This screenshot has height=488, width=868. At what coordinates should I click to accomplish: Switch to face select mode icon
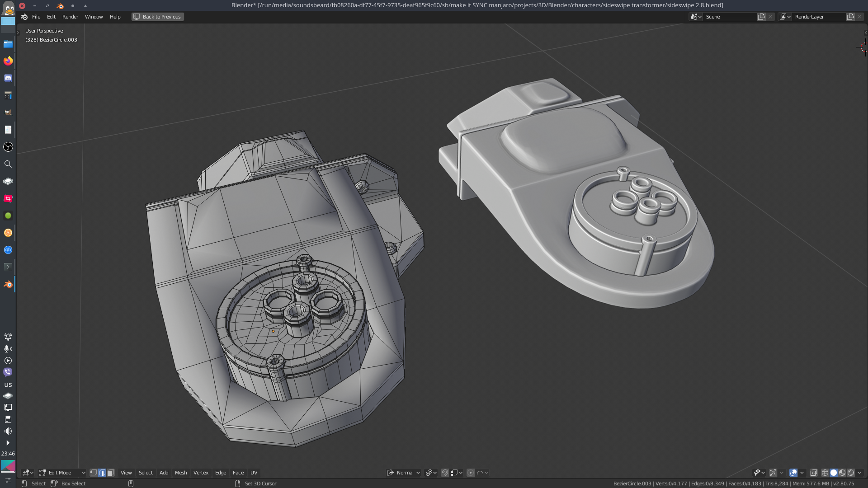(111, 473)
